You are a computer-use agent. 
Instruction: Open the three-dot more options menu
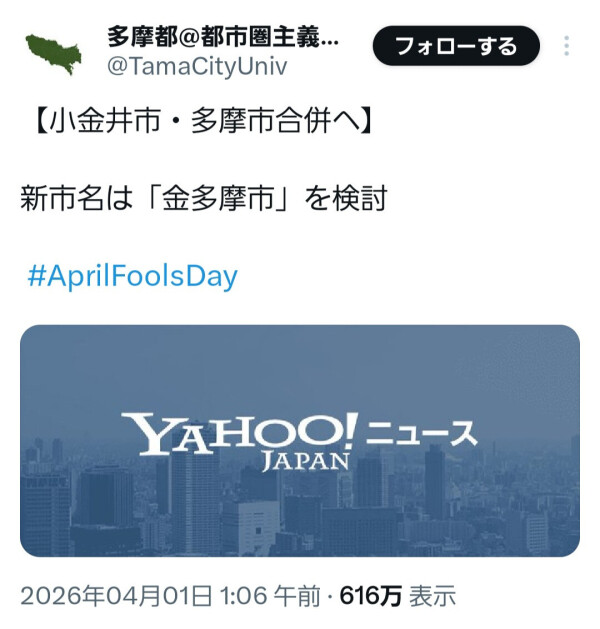(566, 46)
